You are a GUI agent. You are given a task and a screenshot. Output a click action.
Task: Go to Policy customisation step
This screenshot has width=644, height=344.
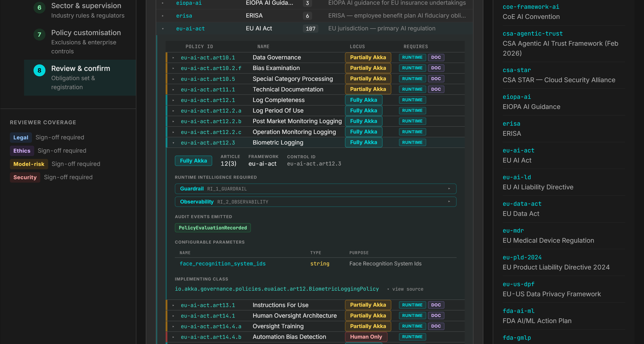86,33
